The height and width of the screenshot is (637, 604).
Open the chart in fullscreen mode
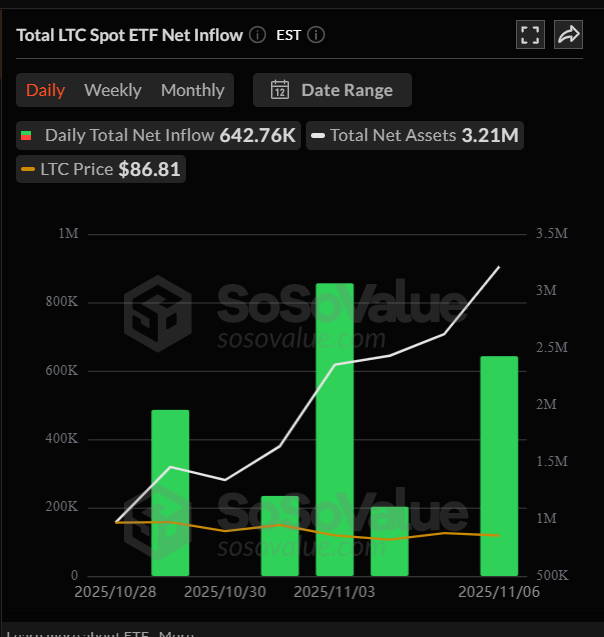pyautogui.click(x=530, y=35)
